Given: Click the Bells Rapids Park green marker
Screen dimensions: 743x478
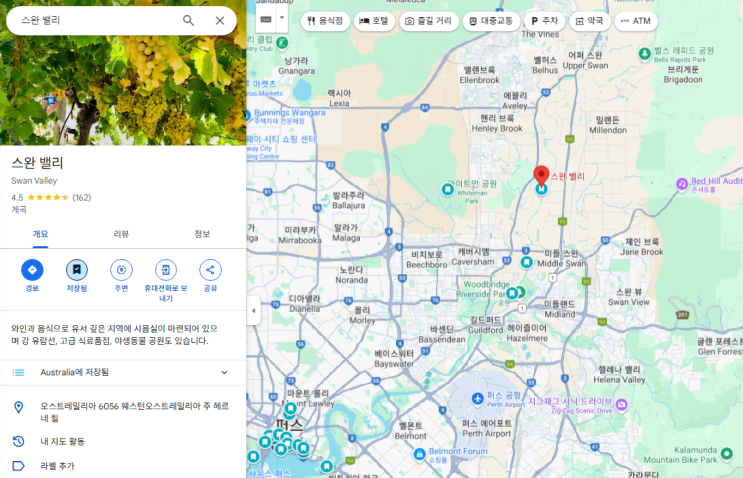Looking at the screenshot, I should pos(644,54).
